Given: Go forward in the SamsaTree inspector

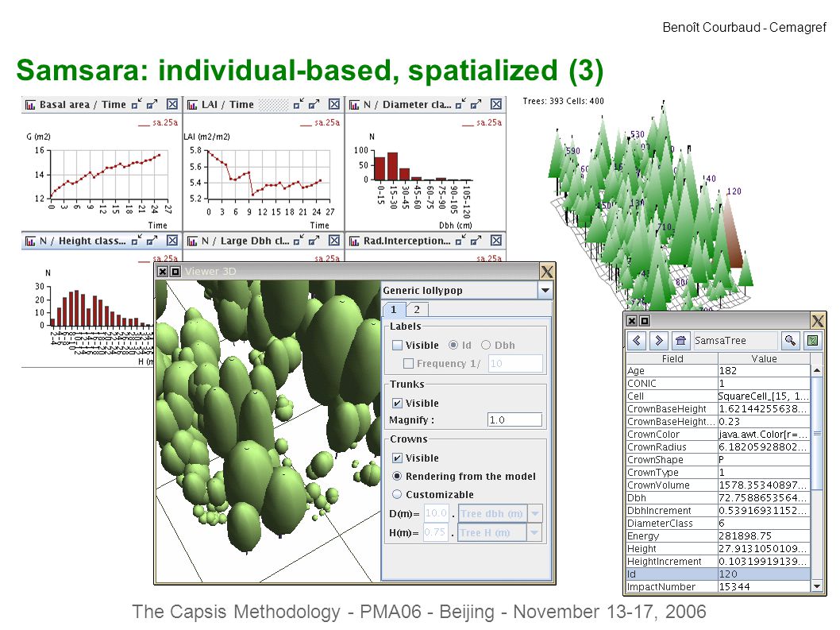Looking at the screenshot, I should pyautogui.click(x=658, y=340).
